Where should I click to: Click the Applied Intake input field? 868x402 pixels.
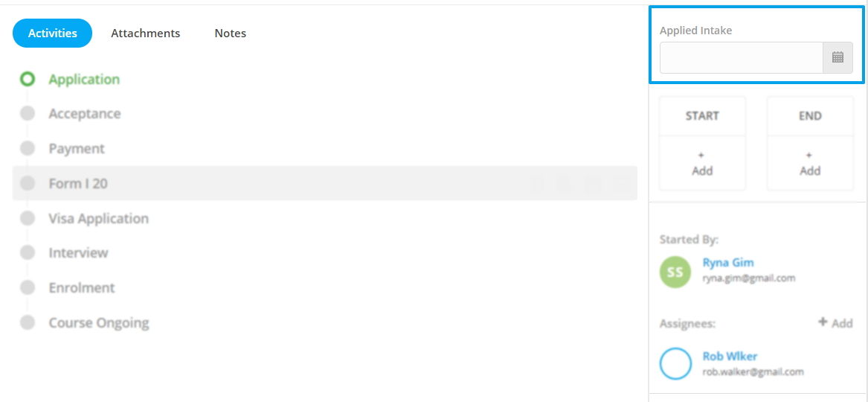pos(742,57)
